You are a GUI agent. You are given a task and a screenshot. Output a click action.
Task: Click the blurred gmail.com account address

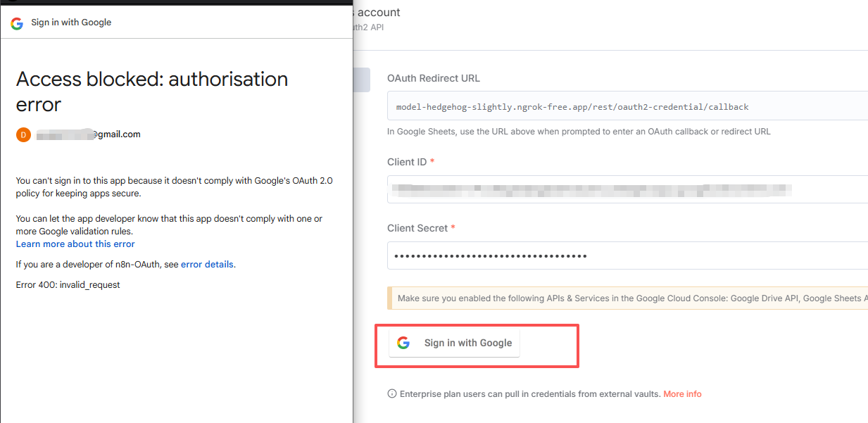click(x=89, y=134)
